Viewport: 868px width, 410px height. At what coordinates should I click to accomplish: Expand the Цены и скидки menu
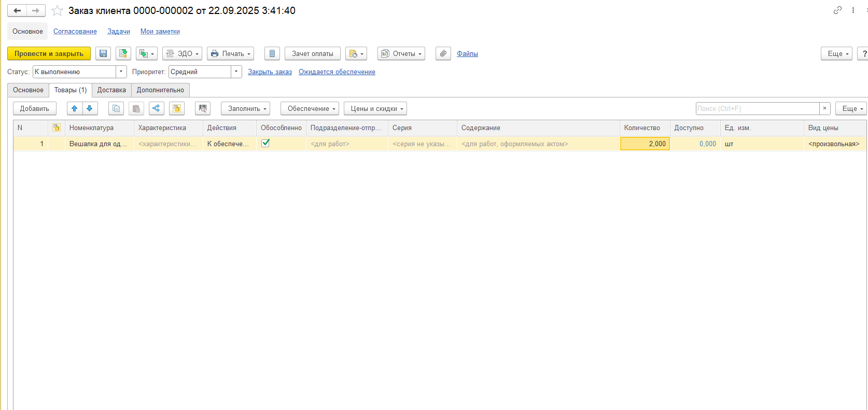point(375,108)
